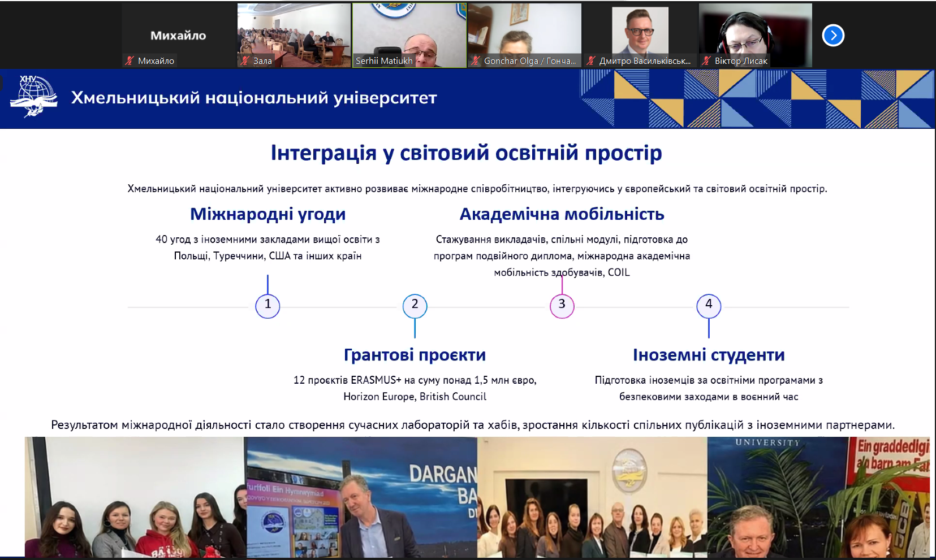
Task: Click the Міжнародні угоди heading
Action: (x=268, y=214)
